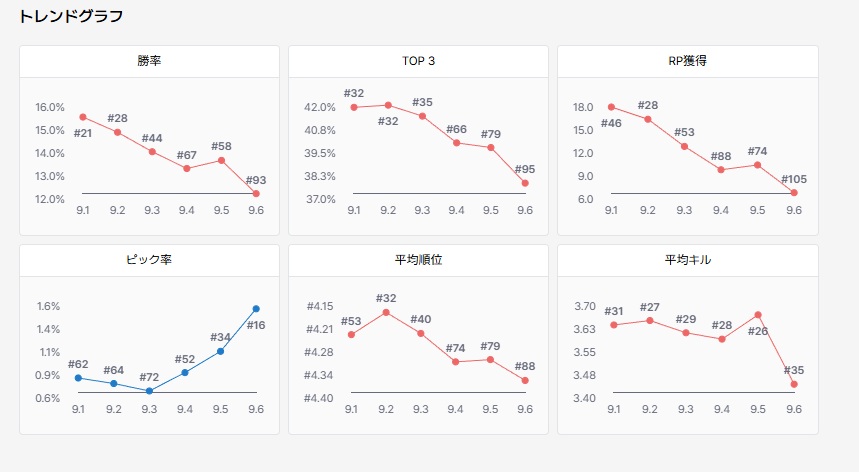Image resolution: width=859 pixels, height=472 pixels.
Task: Click the #74 data point in RP獲得 chart
Action: 758,165
